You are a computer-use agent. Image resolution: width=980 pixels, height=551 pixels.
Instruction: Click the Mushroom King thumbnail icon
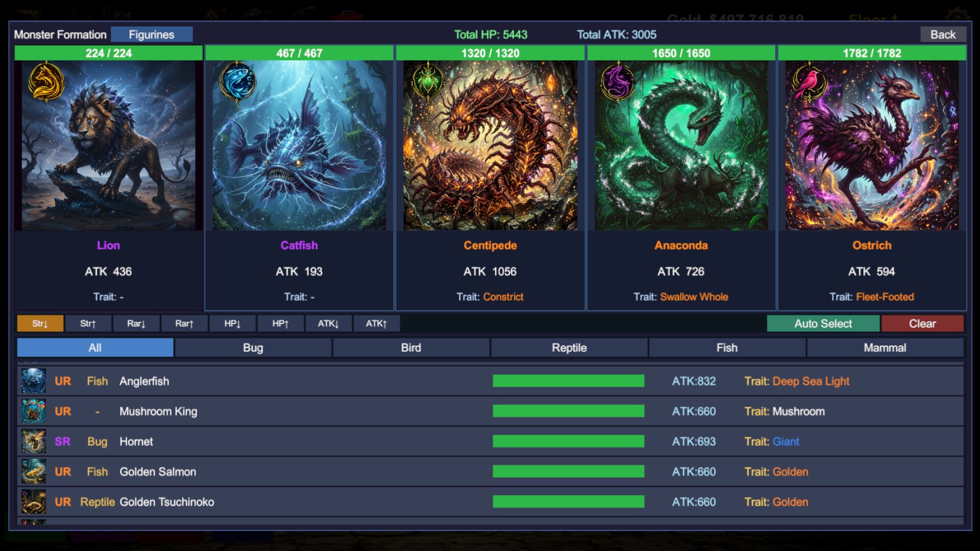(x=34, y=411)
